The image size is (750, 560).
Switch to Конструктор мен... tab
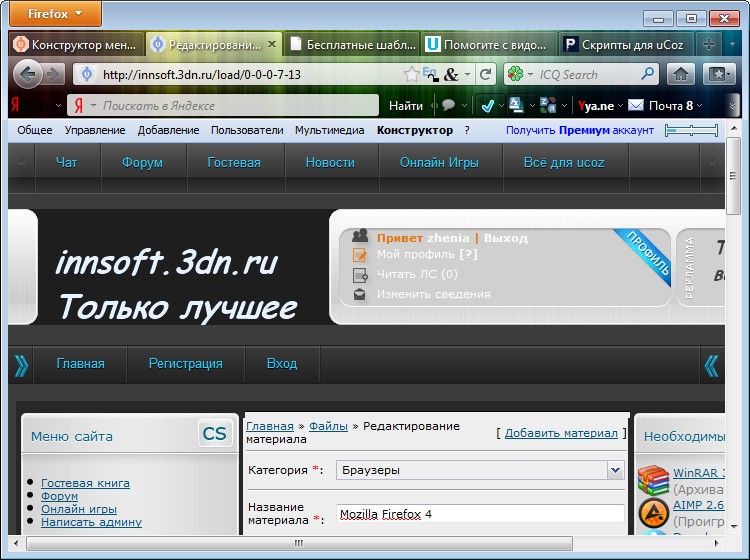point(77,44)
